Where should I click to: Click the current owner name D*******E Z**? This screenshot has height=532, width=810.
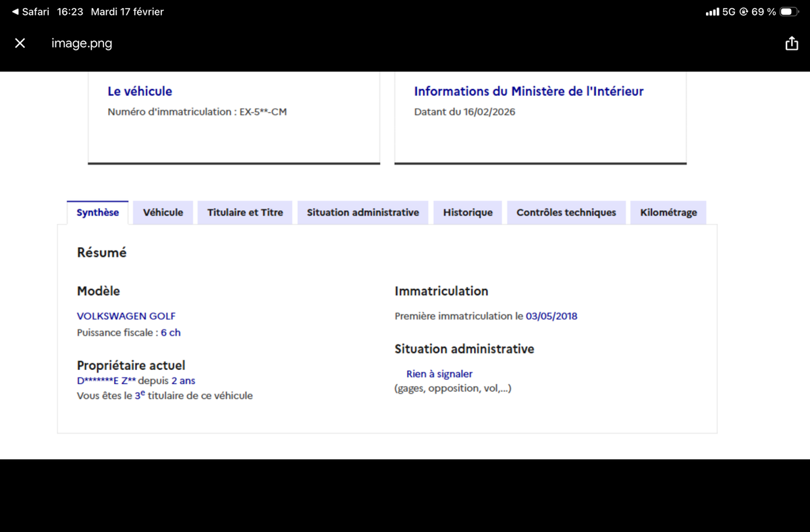(x=107, y=381)
